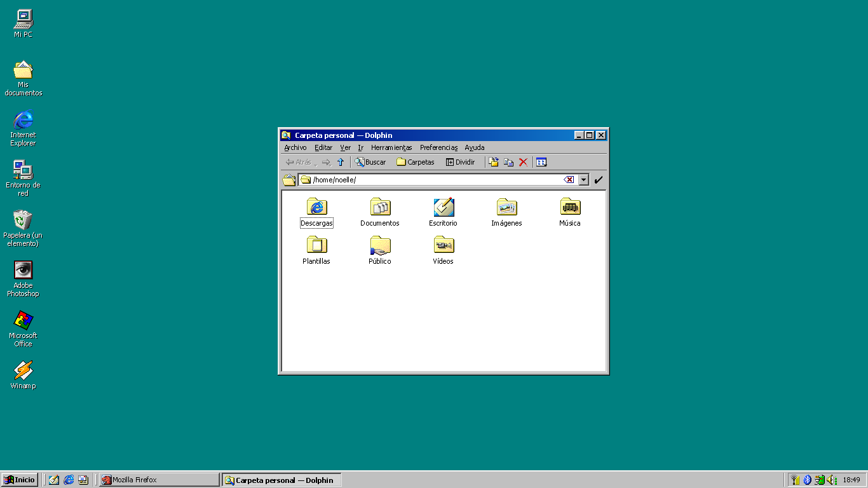Click the Atrás back button
Image resolution: width=868 pixels, height=488 pixels.
point(300,162)
